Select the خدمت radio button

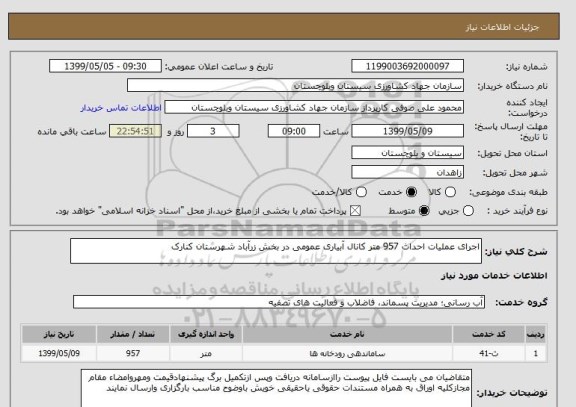[x=411, y=192]
